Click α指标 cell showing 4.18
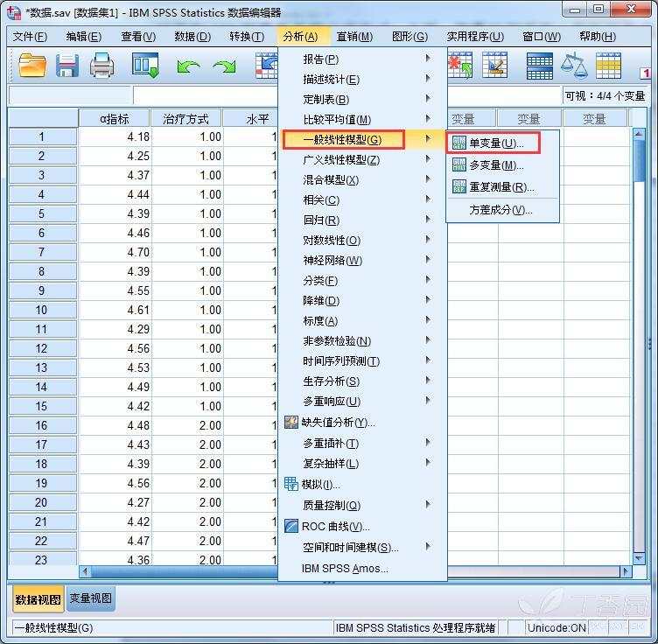The height and width of the screenshot is (644, 658). pos(115,136)
